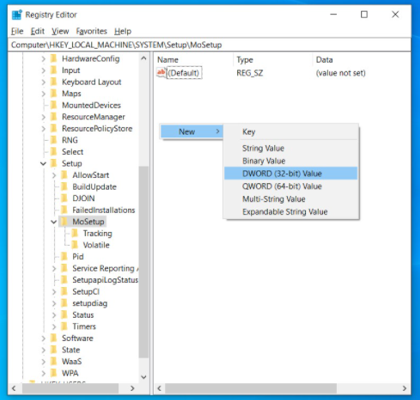Click the Name column header
This screenshot has height=400, width=420.
[195, 60]
